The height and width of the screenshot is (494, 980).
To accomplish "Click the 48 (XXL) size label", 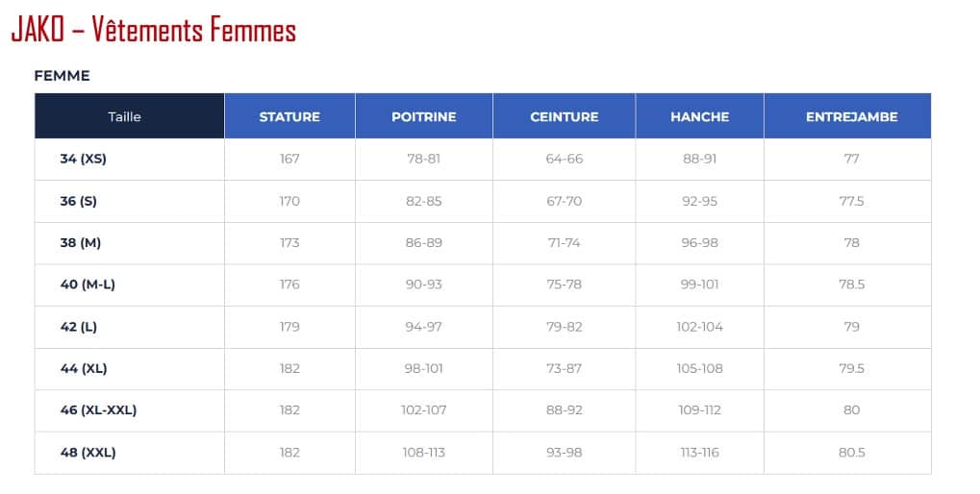I will point(88,452).
